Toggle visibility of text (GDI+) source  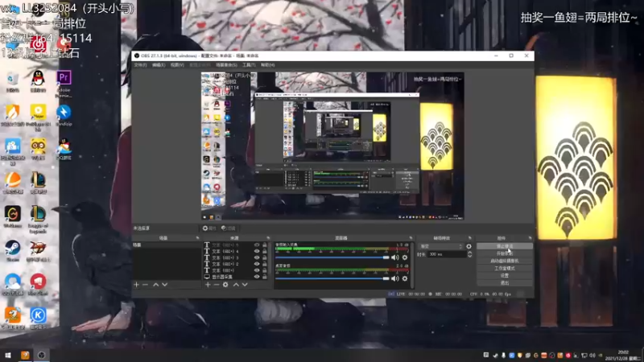[x=257, y=270]
